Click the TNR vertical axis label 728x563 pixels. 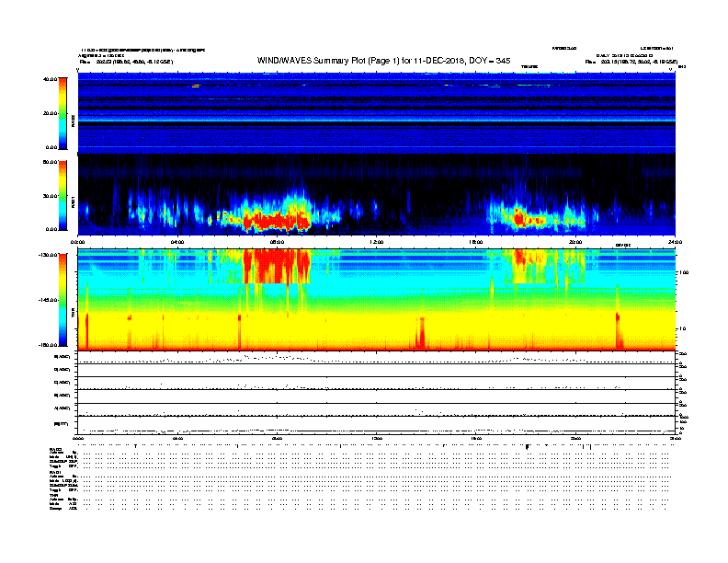pyautogui.click(x=73, y=315)
